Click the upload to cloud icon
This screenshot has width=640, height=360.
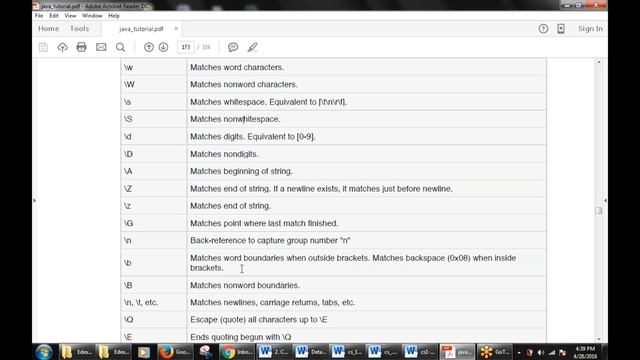(x=62, y=47)
